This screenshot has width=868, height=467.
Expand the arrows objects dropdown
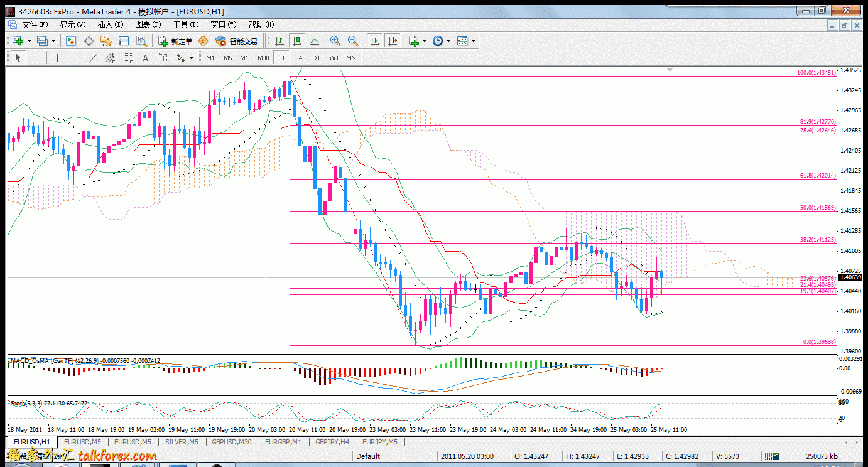(x=191, y=58)
